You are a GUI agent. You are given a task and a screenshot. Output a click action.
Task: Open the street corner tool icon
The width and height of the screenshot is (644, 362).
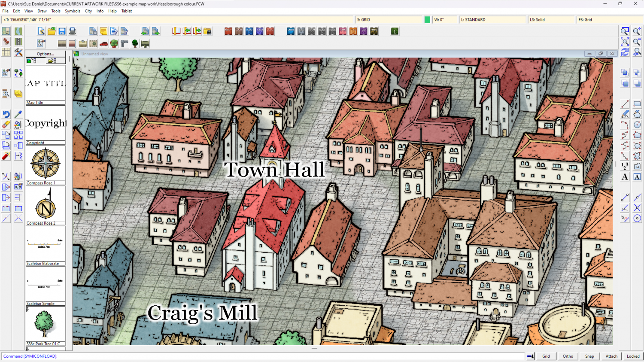coord(125,43)
